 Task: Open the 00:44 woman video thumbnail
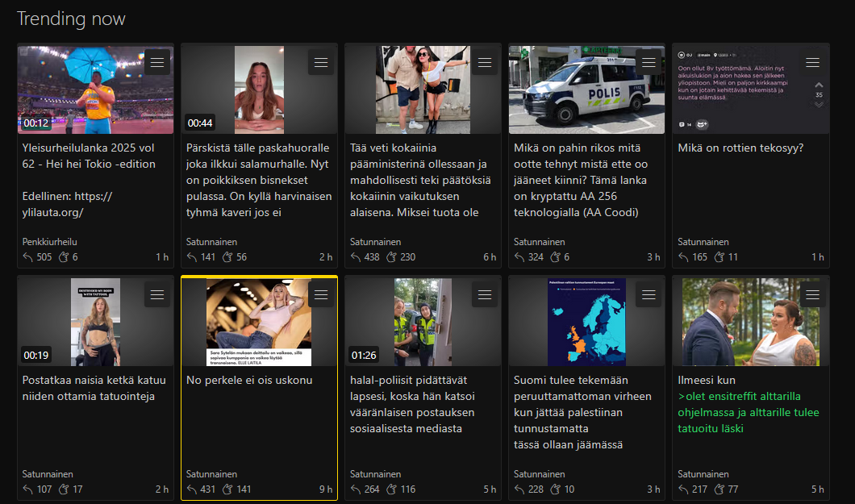259,90
